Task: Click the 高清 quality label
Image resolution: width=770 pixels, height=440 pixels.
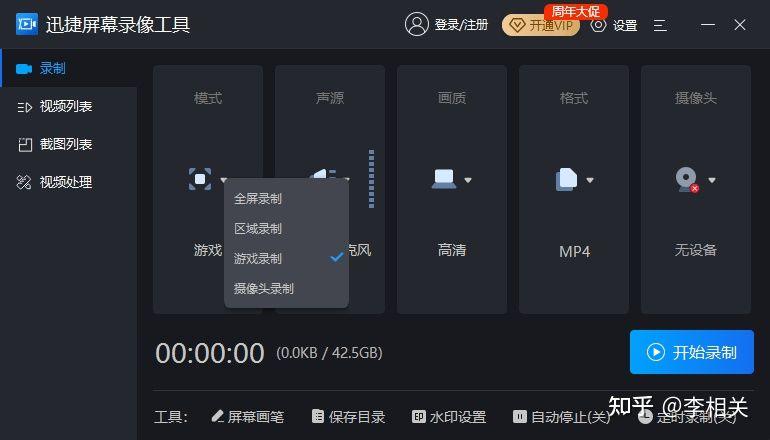Action: [x=452, y=250]
